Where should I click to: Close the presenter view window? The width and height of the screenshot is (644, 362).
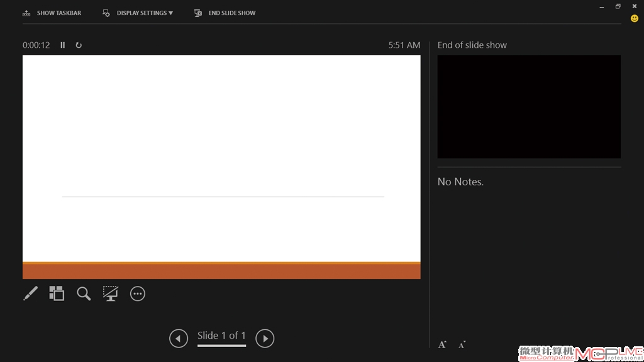634,6
